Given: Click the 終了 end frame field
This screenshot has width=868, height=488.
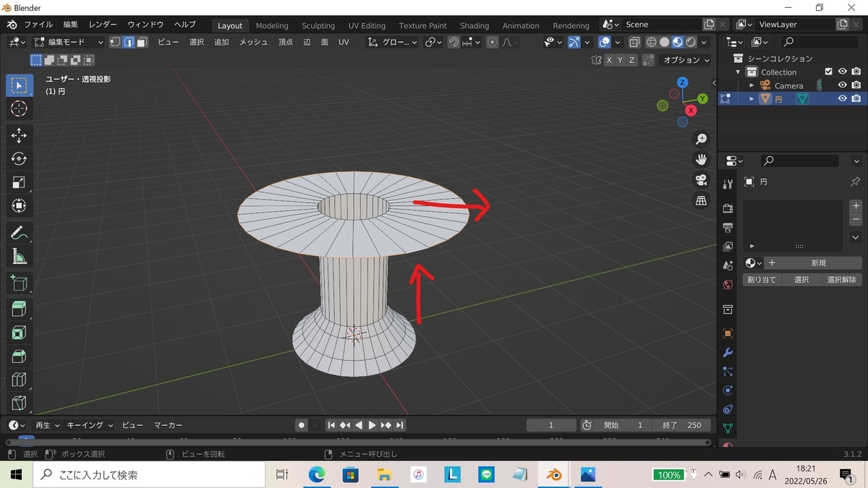Looking at the screenshot, I should tap(682, 425).
